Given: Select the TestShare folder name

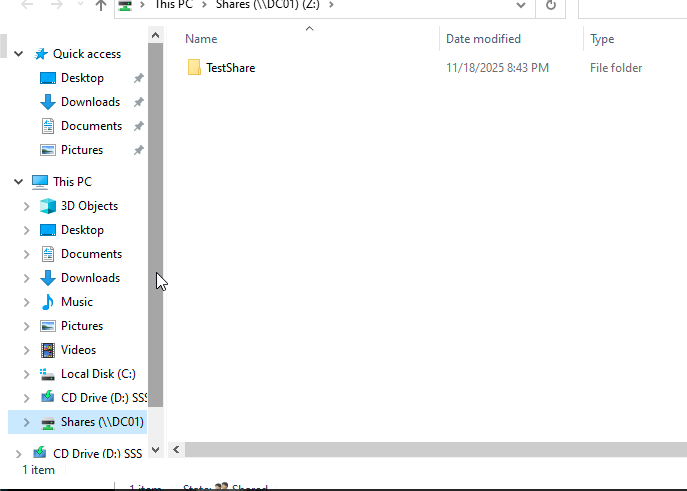Looking at the screenshot, I should click(231, 68).
